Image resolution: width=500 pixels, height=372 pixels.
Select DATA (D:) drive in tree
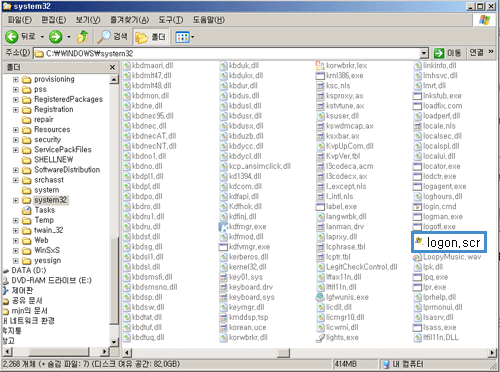(x=29, y=270)
